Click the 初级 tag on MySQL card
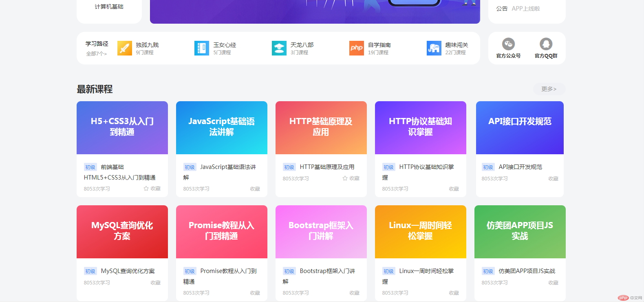Screen dimensions: 644x302 (x=90, y=271)
